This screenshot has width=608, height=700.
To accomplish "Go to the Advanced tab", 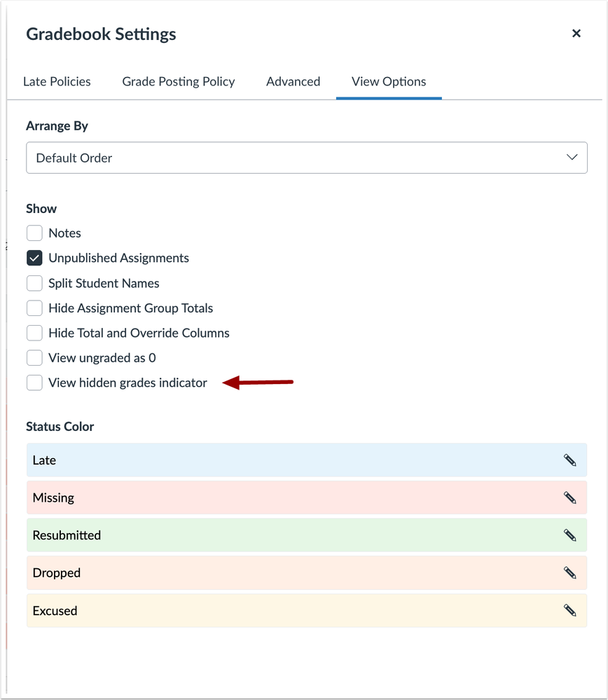I will point(293,81).
